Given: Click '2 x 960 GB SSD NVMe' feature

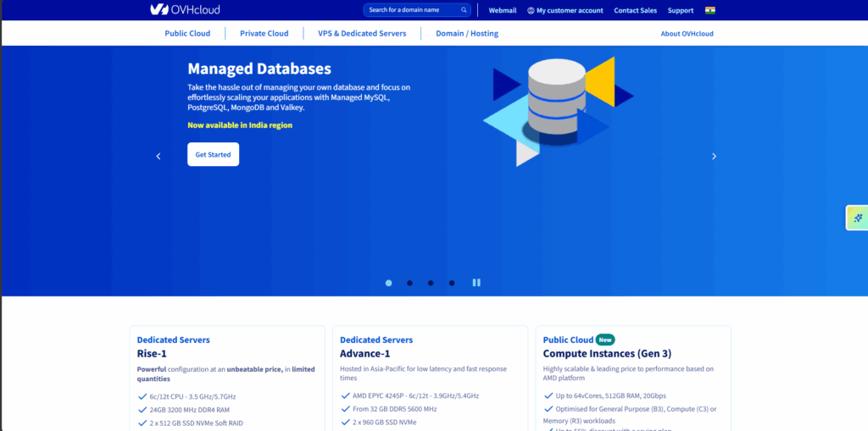Looking at the screenshot, I should click(384, 423).
